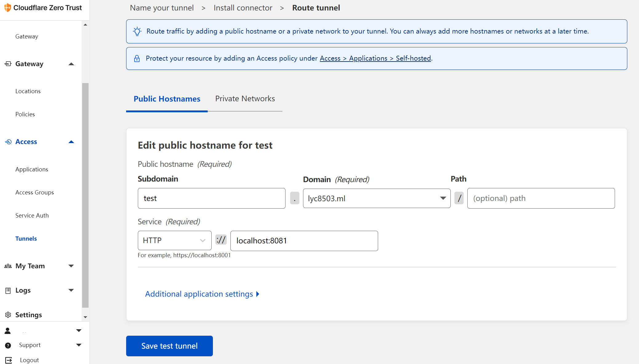This screenshot has width=639, height=364.
Task: Select the Public Hostnames tab
Action: (x=167, y=98)
